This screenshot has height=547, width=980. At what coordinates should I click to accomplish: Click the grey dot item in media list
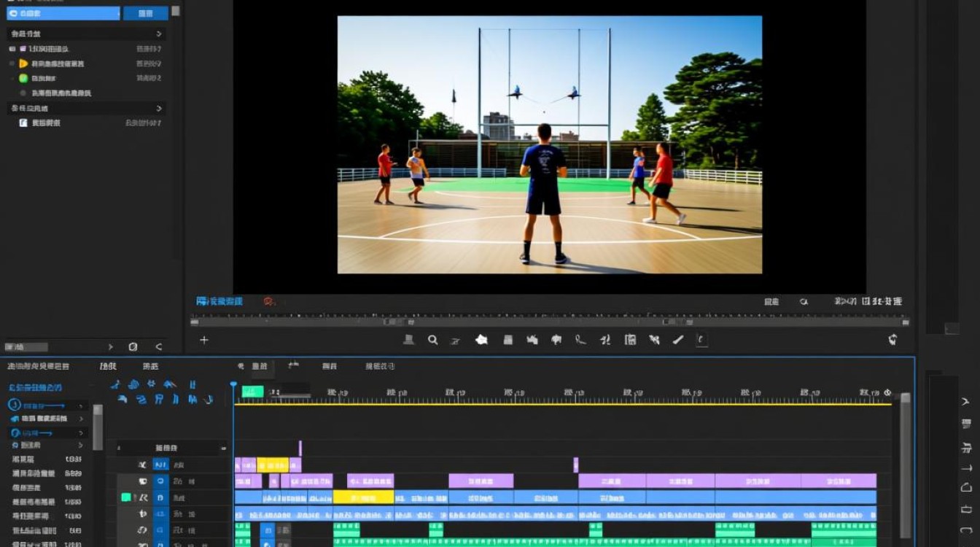(x=23, y=93)
